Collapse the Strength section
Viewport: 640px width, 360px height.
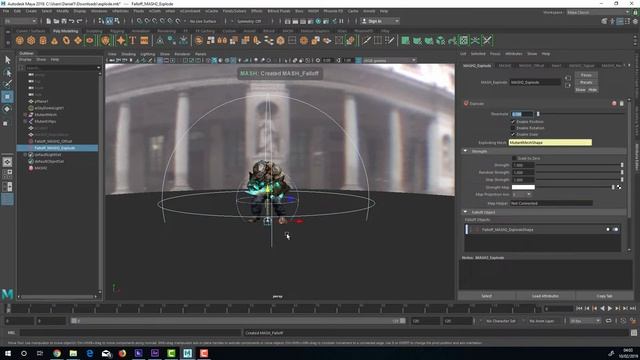465,151
